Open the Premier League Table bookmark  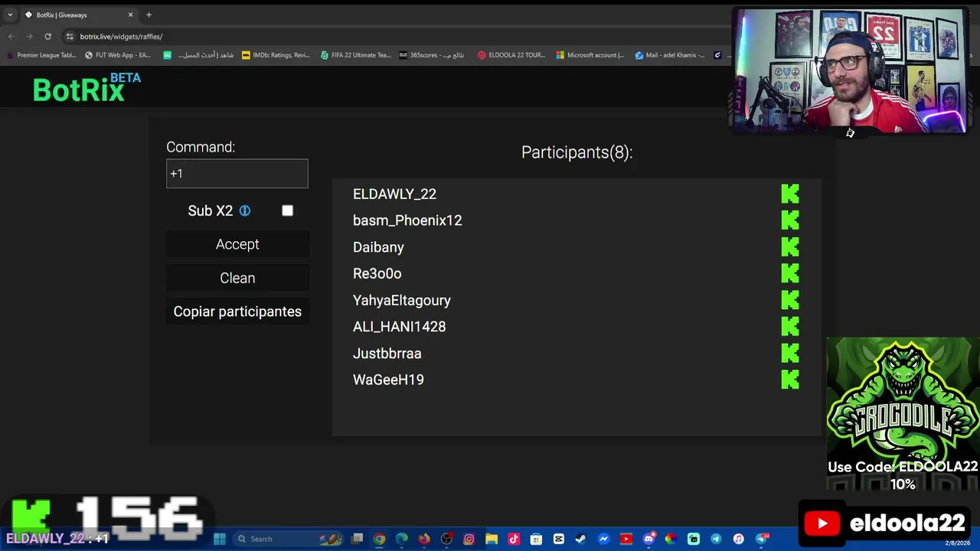[x=41, y=55]
